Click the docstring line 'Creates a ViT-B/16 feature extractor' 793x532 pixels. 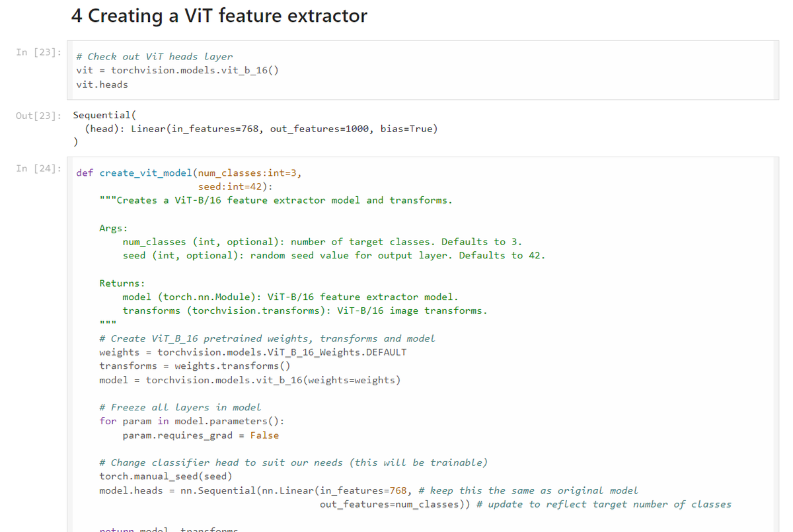coord(276,200)
